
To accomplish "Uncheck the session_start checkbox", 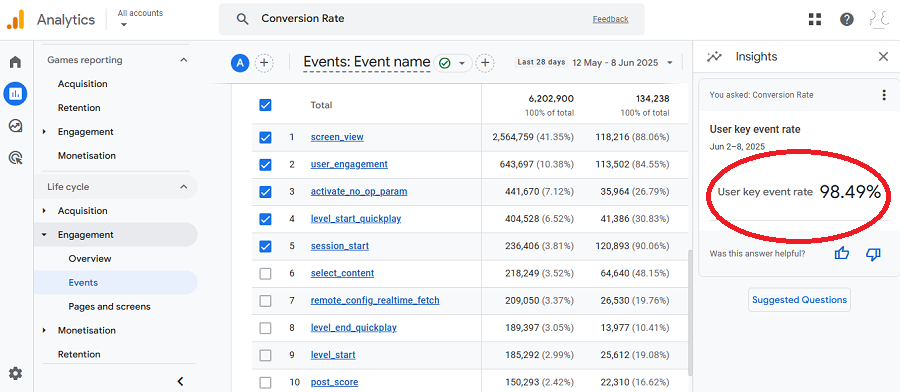I will pos(265,246).
